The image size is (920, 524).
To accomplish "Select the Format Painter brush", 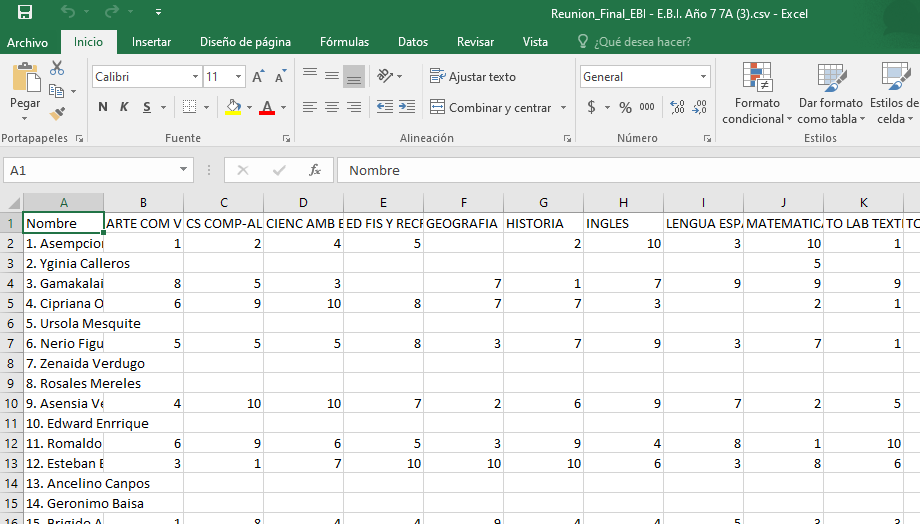I will [57, 113].
